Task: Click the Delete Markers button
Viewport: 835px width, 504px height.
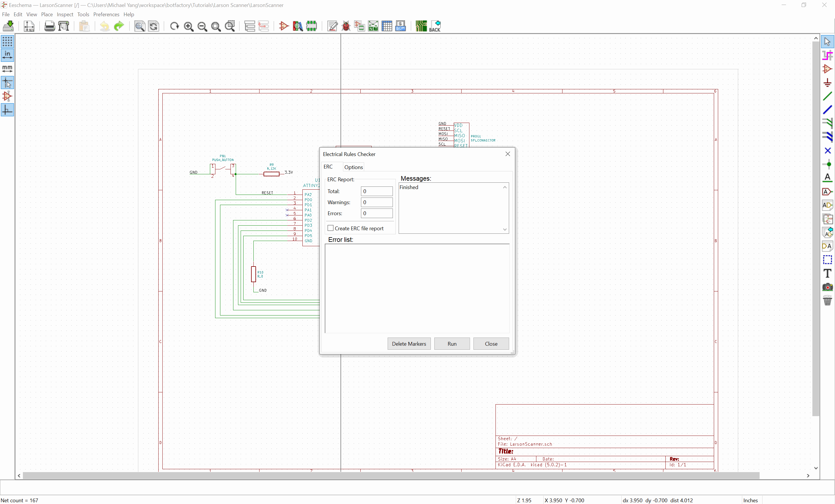Action: coord(409,343)
